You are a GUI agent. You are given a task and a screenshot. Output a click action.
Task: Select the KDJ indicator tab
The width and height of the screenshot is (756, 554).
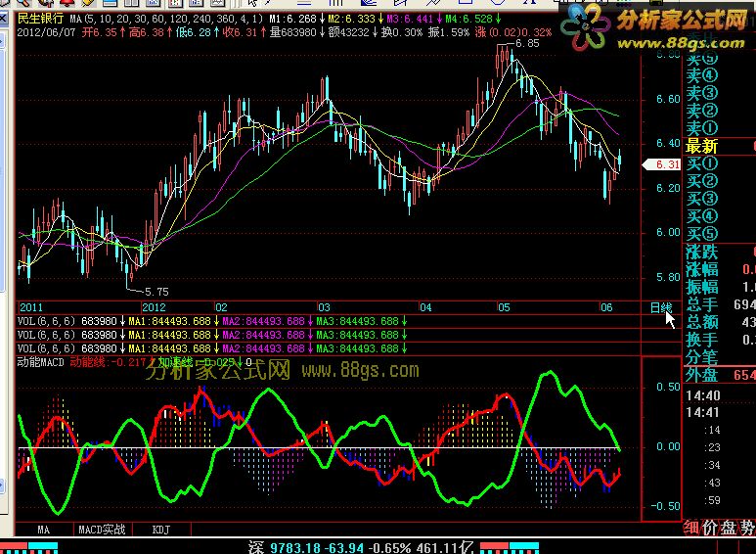tap(161, 530)
